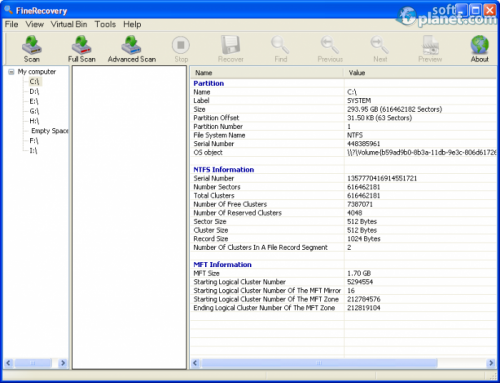Select drive E:\ in the tree
Image resolution: width=500 pixels, height=383 pixels.
[x=34, y=101]
